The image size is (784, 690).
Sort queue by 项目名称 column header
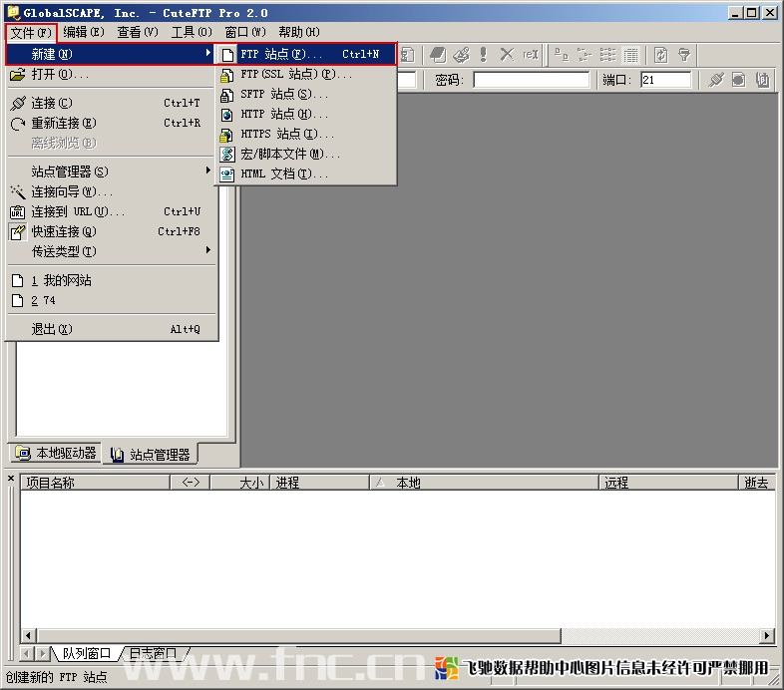pyautogui.click(x=95, y=483)
